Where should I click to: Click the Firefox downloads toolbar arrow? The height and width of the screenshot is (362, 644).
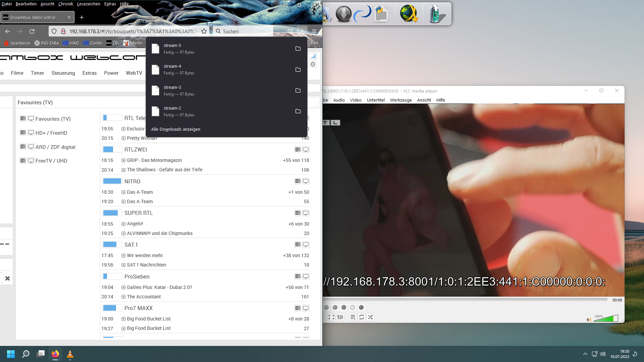point(302,31)
